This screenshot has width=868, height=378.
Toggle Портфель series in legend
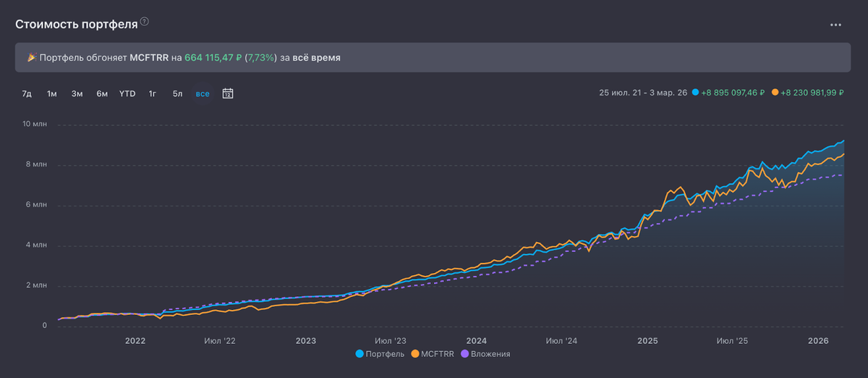pyautogui.click(x=380, y=354)
